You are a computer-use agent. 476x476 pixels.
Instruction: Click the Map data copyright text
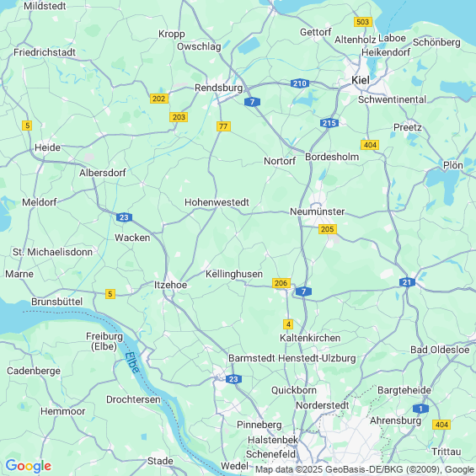(x=365, y=469)
